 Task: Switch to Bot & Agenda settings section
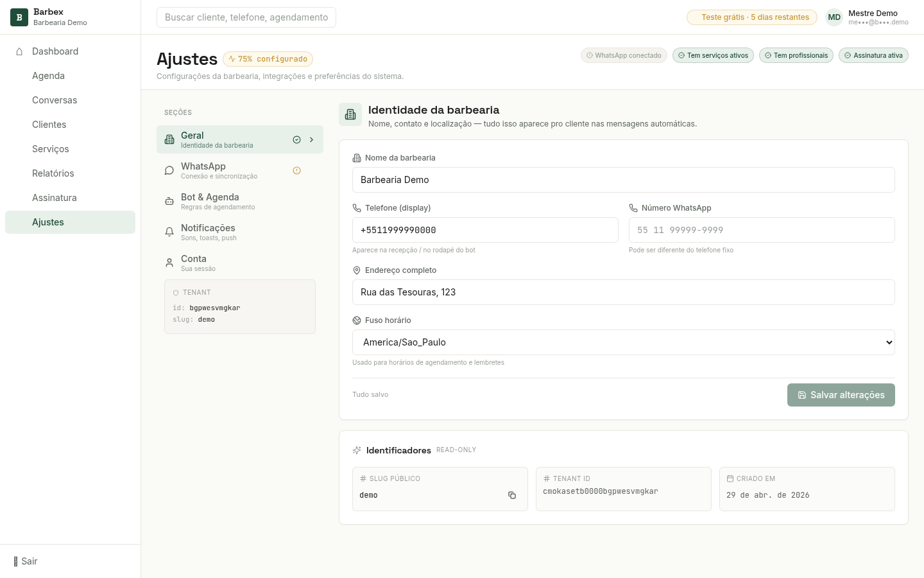(x=240, y=201)
